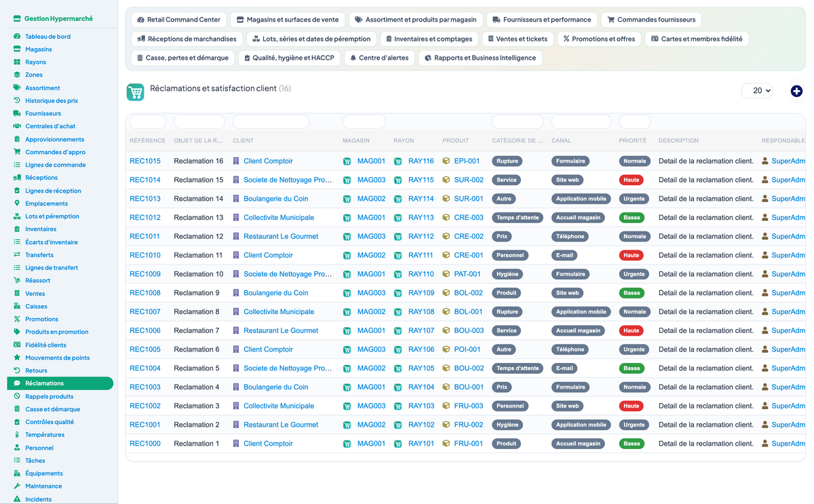Open rayon link RAY104
Screen dimensions: 814x504
tap(421, 387)
